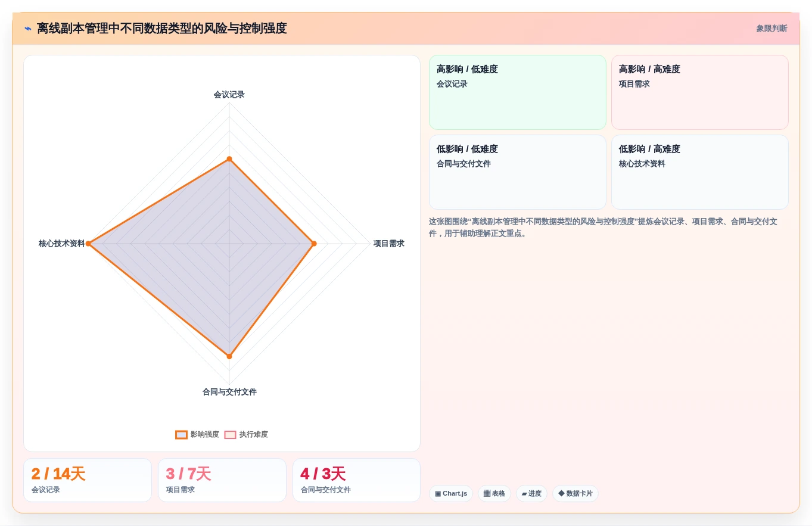Click the 进度 chip's bar icon
Screen dimensions: 812x526
(524, 494)
